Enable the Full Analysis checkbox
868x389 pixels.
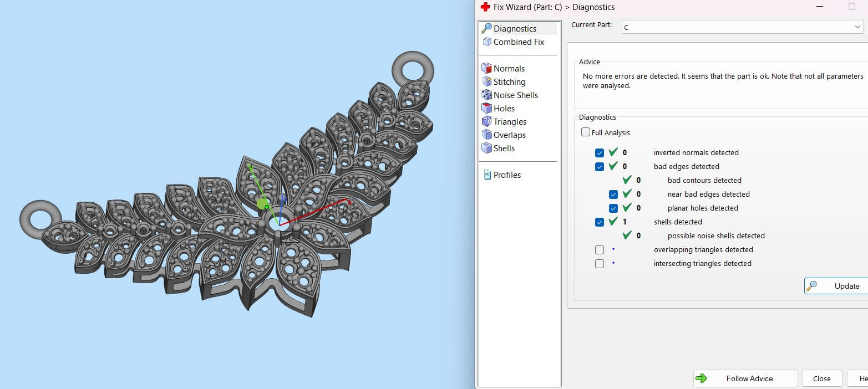pos(586,132)
